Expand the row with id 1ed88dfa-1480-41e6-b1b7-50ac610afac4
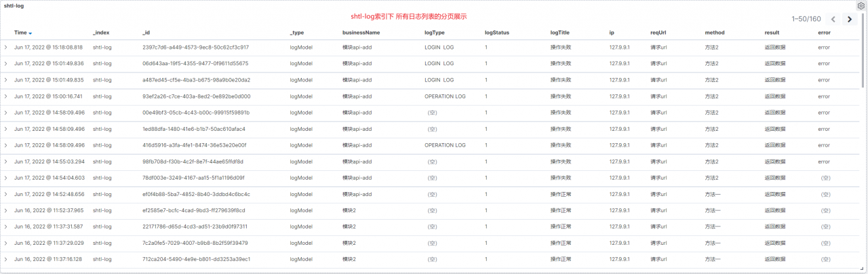Image resolution: width=868 pixels, height=274 pixels. (x=6, y=129)
